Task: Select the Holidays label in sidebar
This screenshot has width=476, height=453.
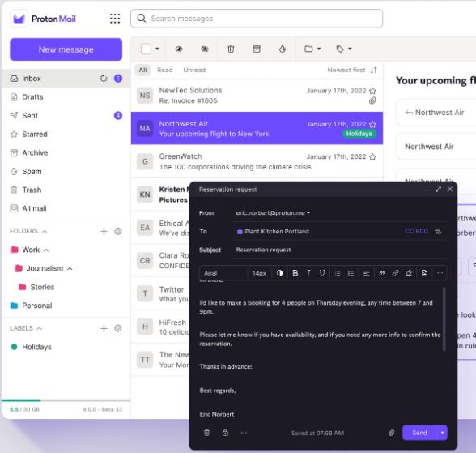Action: click(x=36, y=347)
